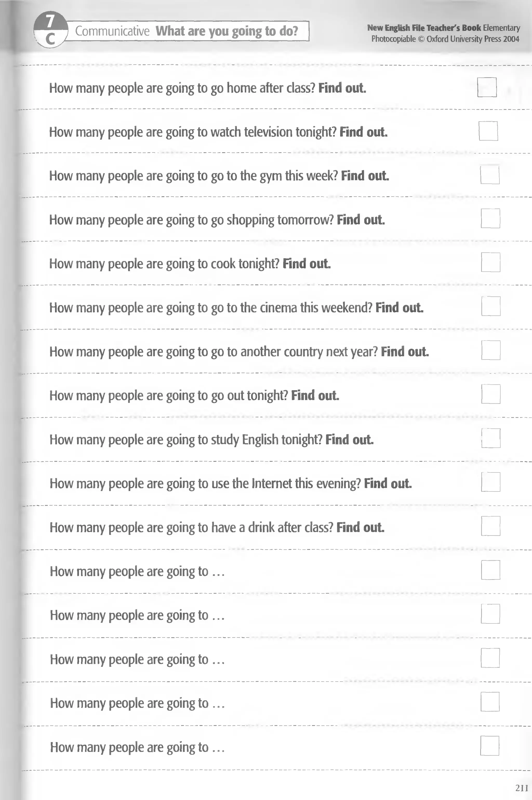Image resolution: width=532 pixels, height=800 pixels.
Task: Select the "What are you going to do?" title
Action: 227,31
